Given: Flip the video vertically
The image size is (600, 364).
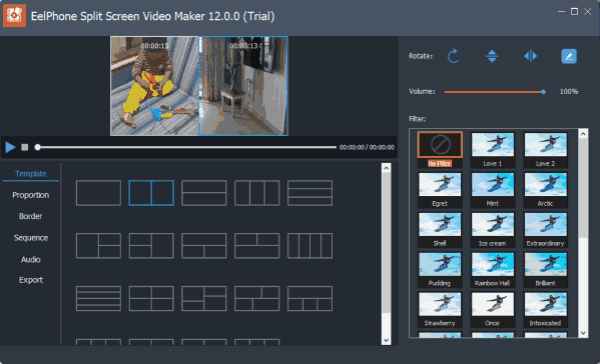Looking at the screenshot, I should pos(492,56).
